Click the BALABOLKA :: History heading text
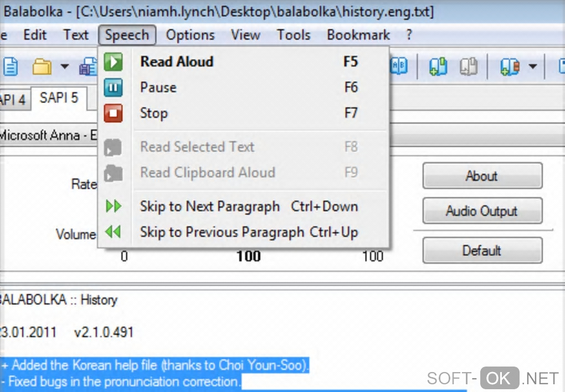The height and width of the screenshot is (392, 565). [59, 300]
